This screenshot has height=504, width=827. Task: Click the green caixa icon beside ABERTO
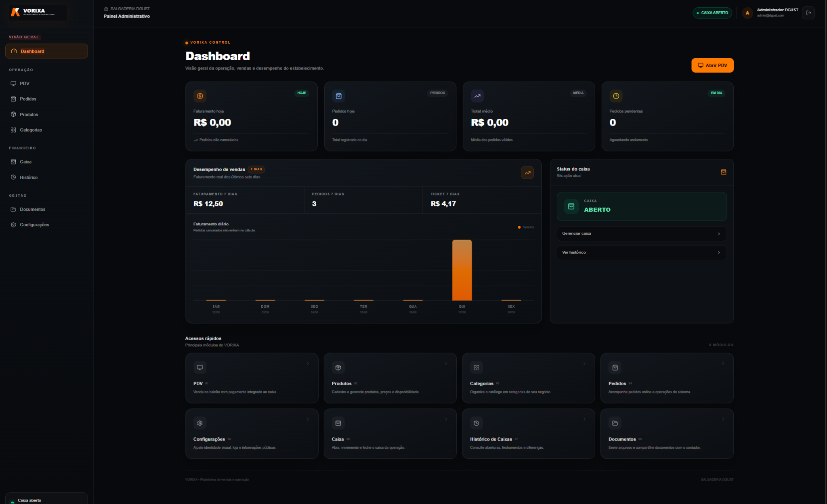pos(571,206)
